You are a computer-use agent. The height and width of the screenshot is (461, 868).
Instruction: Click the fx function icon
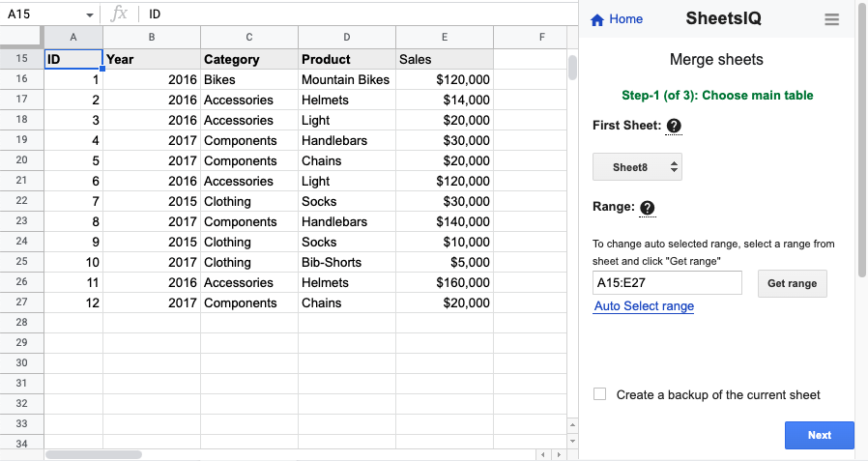click(119, 14)
